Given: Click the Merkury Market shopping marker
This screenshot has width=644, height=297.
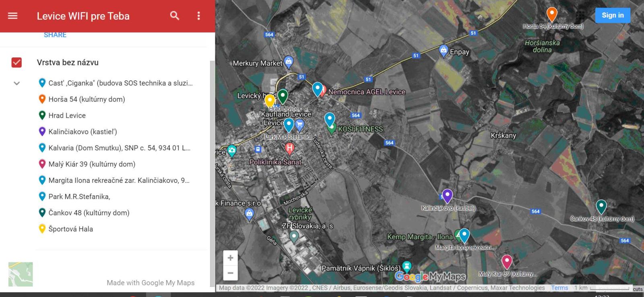Looking at the screenshot, I should 289,62.
